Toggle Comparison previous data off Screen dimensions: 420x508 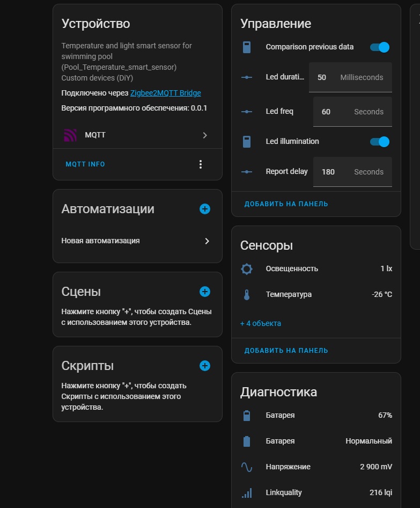tap(380, 47)
